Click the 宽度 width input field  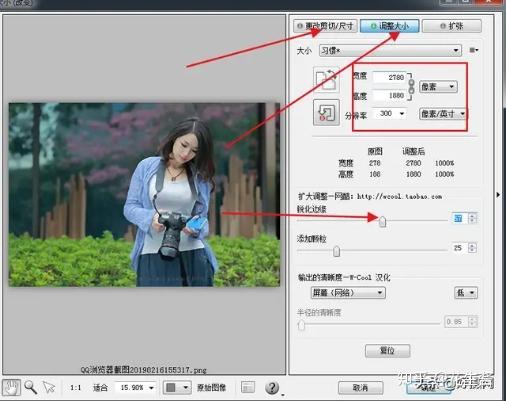point(389,77)
